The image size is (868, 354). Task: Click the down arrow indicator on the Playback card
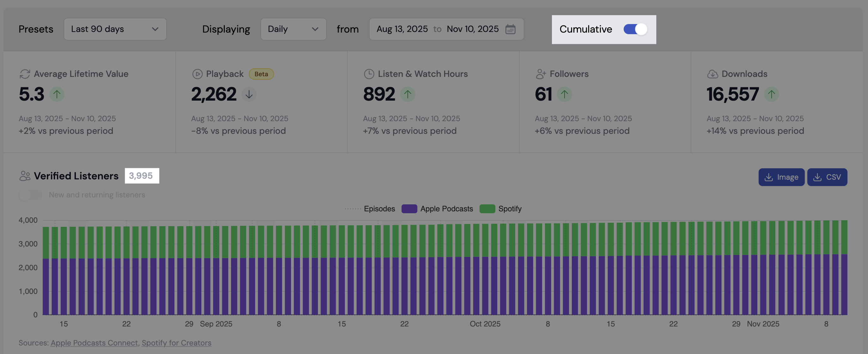pos(249,95)
